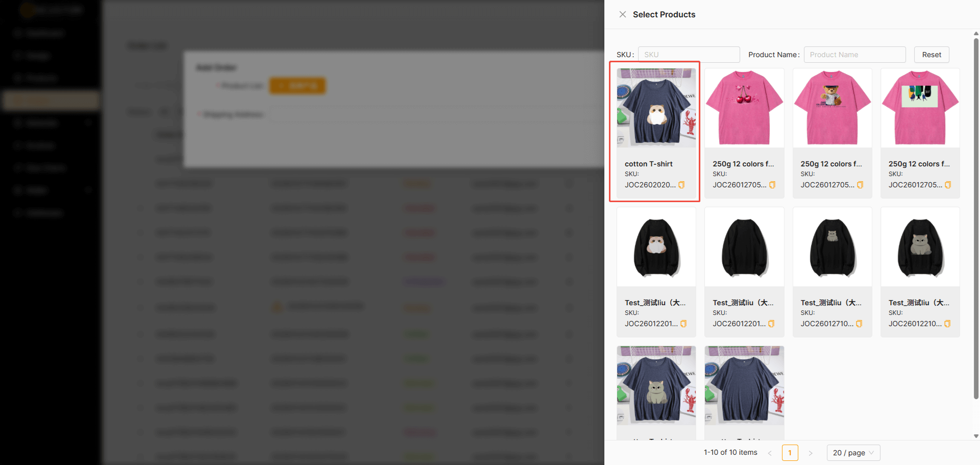Image resolution: width=980 pixels, height=465 pixels.
Task: Close the Select Products panel
Action: [x=622, y=14]
